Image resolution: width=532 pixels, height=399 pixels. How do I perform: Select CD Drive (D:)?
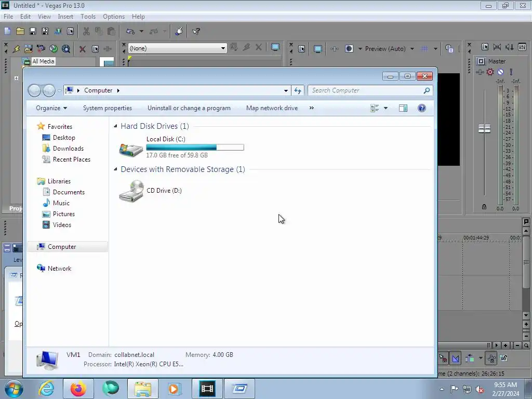(150, 191)
